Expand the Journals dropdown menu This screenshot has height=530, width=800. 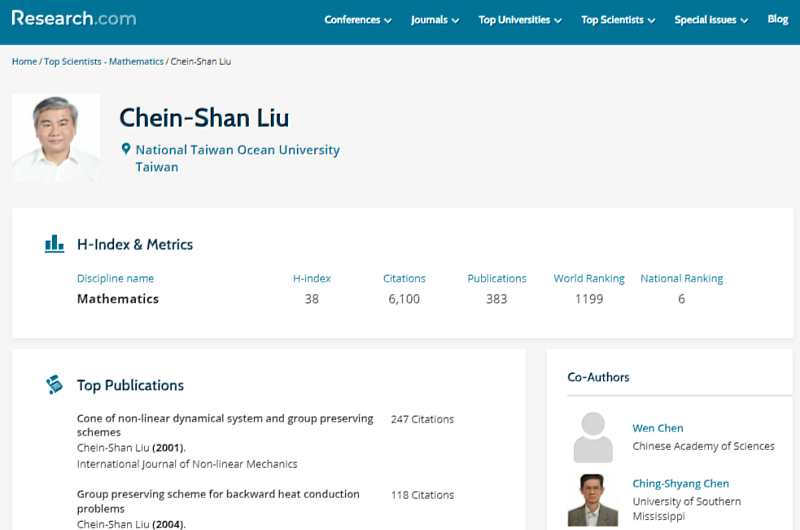[x=435, y=20]
